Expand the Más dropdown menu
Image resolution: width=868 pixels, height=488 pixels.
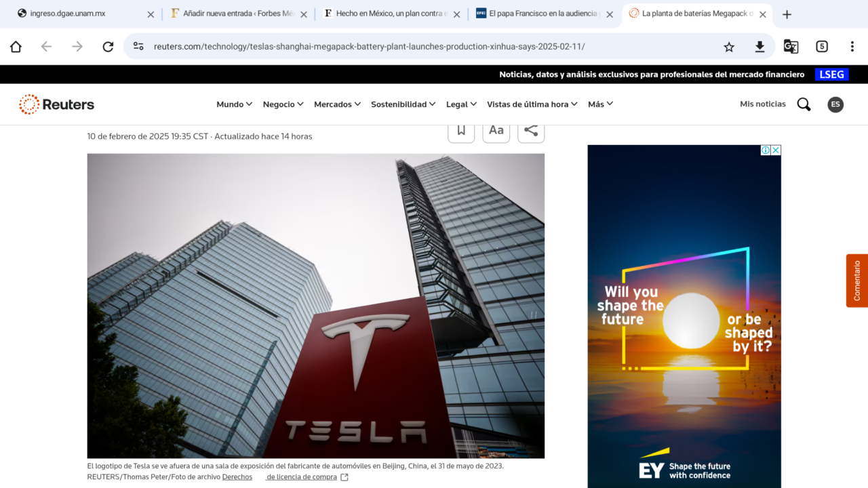pyautogui.click(x=600, y=104)
